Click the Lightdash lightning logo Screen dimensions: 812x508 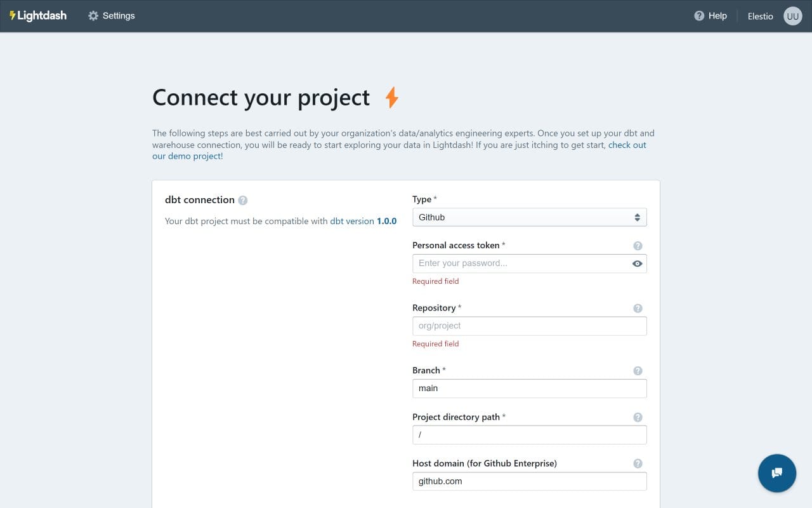[13, 15]
